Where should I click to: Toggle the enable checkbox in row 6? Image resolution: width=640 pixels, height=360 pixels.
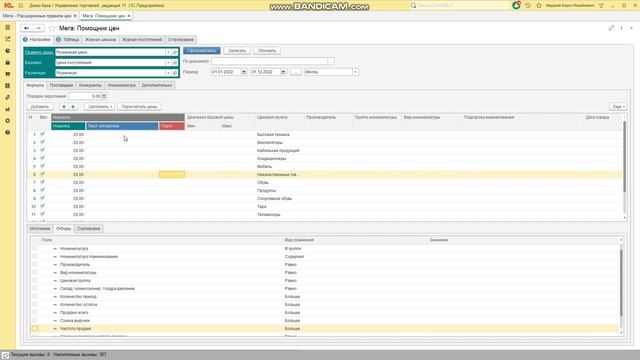(x=42, y=174)
